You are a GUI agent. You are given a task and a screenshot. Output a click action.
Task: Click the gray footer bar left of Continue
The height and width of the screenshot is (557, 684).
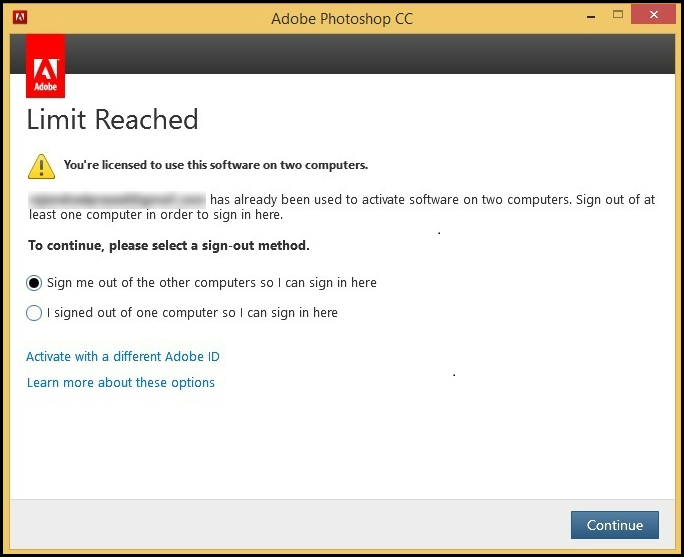(x=280, y=524)
